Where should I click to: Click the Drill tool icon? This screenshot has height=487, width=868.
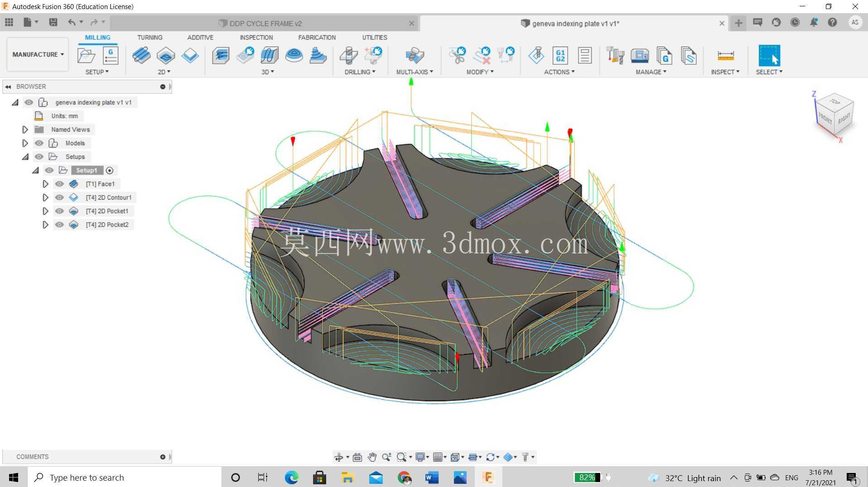pyautogui.click(x=348, y=56)
